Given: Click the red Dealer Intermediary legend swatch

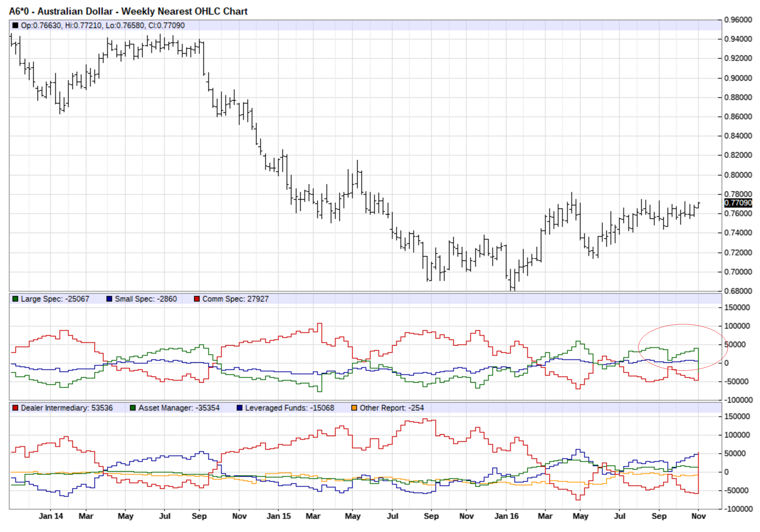Looking at the screenshot, I should pyautogui.click(x=15, y=408).
